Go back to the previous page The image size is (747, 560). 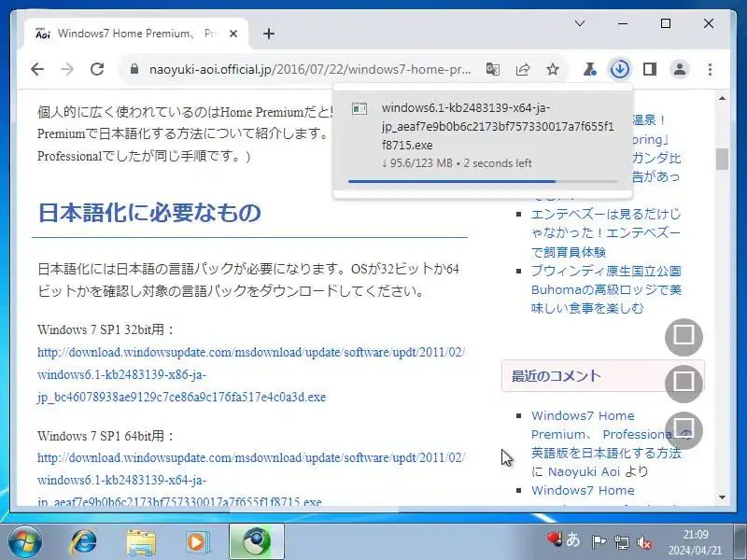tap(37, 69)
